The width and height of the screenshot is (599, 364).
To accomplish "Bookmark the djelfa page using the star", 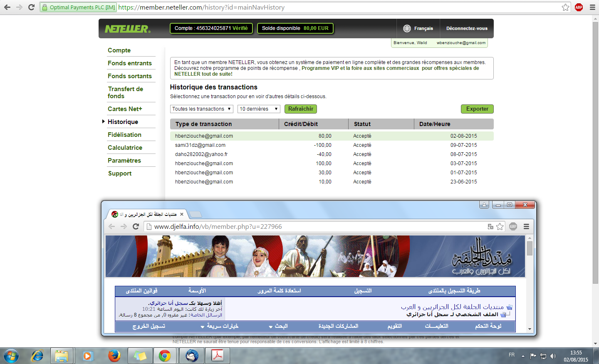I will coord(500,226).
